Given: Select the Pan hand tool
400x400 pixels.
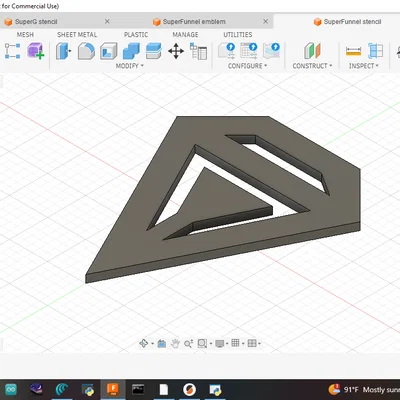Looking at the screenshot, I should pyautogui.click(x=175, y=343).
